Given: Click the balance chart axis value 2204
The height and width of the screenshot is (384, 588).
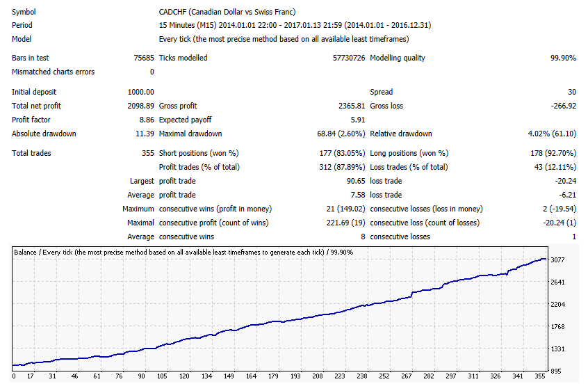Looking at the screenshot, I should [x=557, y=305].
